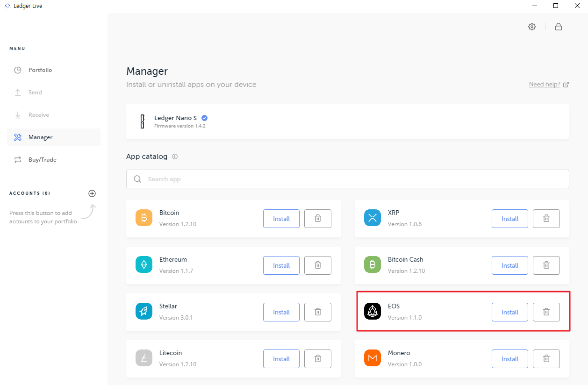Install the Litecoin app
Screen dimensions: 588x385
(281, 359)
